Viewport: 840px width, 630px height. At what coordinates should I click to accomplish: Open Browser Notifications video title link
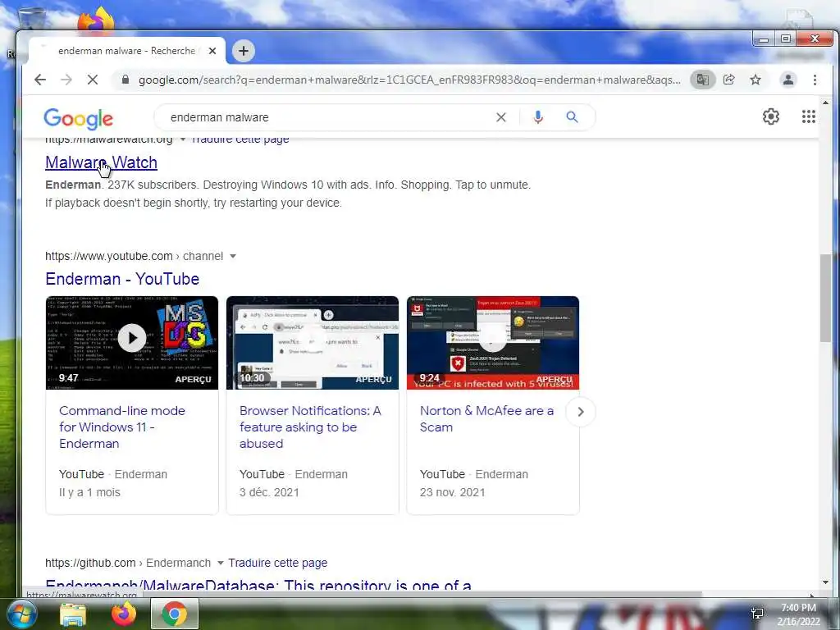click(310, 427)
